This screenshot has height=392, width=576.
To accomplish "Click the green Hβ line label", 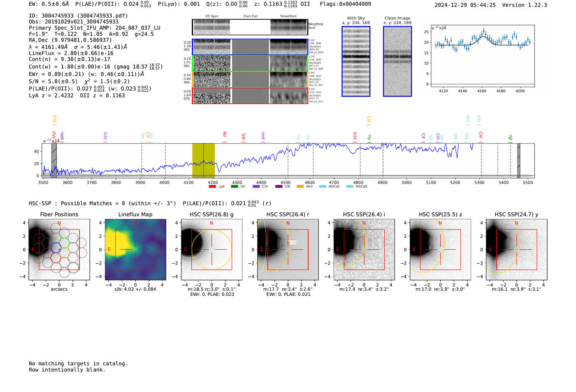I will coord(510,138).
